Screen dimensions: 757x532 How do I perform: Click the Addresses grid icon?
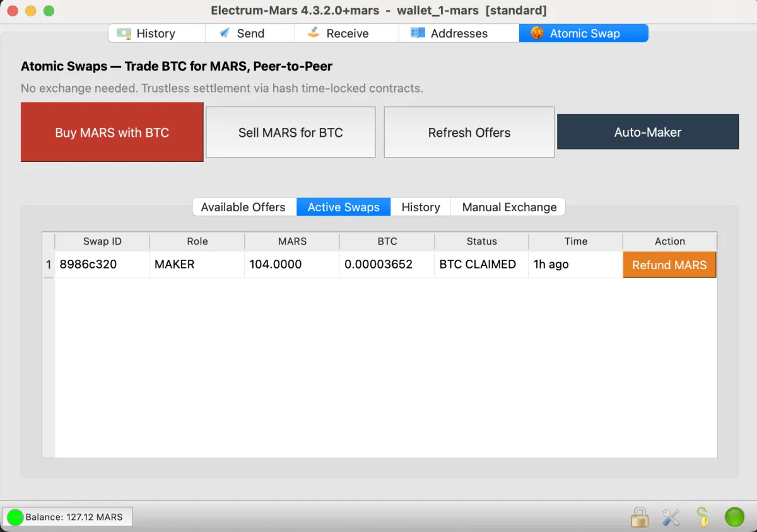(x=418, y=33)
